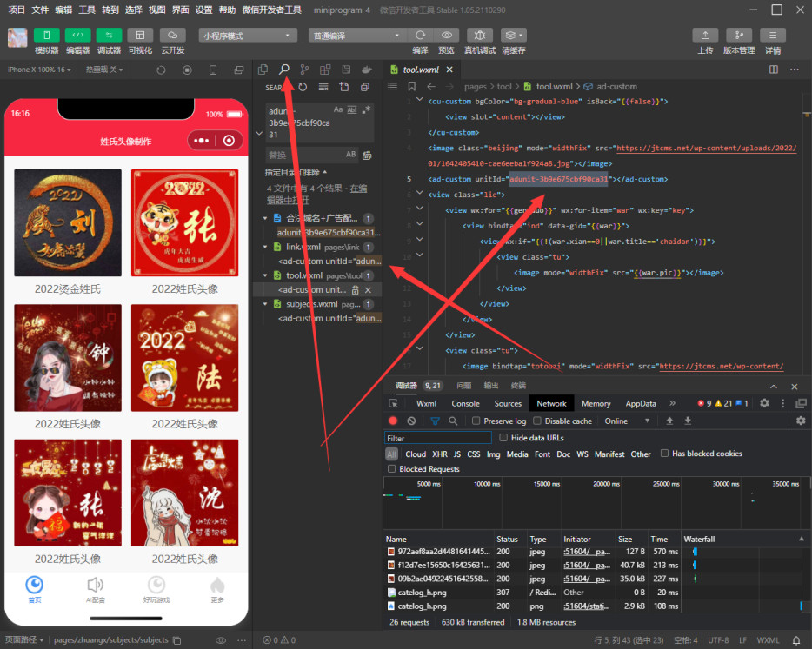Click the preview eye icon
The height and width of the screenshot is (649, 812).
(446, 36)
